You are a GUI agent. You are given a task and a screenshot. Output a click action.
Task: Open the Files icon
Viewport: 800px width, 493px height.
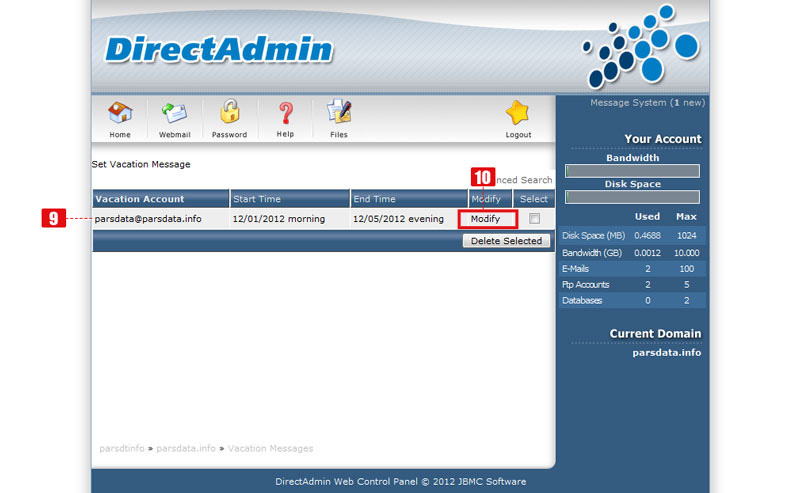[x=339, y=112]
